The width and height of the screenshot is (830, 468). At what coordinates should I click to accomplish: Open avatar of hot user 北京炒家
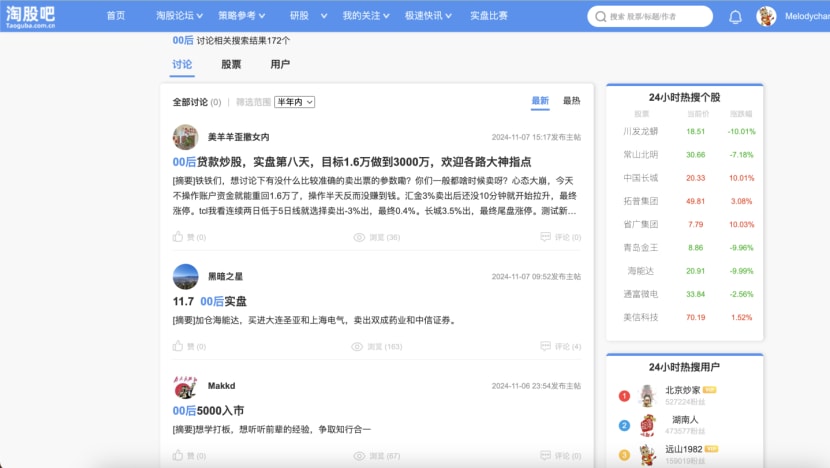click(647, 395)
